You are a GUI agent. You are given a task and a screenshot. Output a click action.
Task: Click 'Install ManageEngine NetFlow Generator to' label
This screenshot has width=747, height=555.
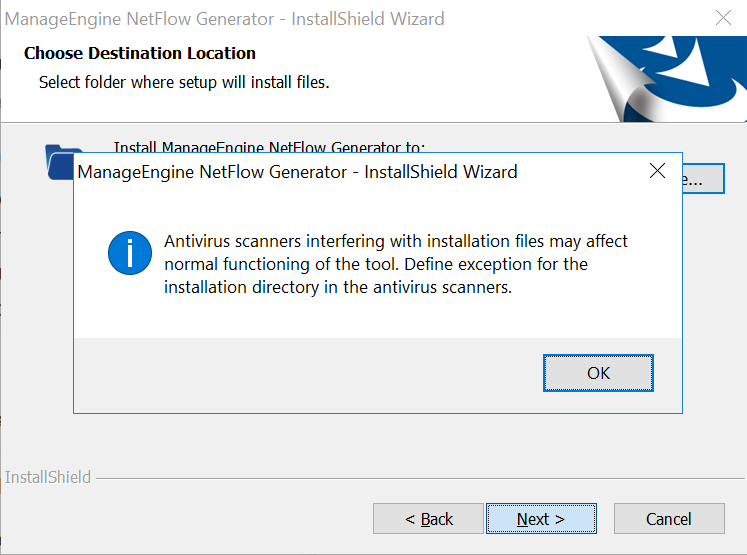pyautogui.click(x=270, y=146)
